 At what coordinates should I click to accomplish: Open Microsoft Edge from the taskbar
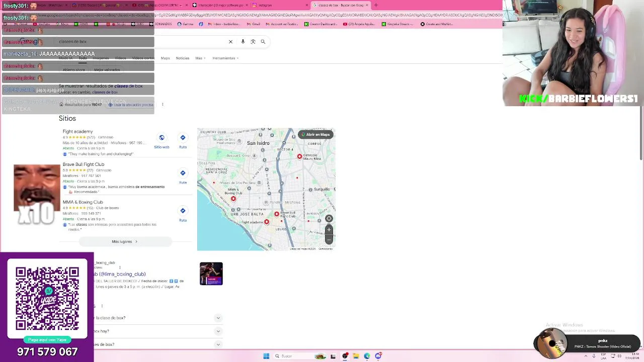[x=367, y=356]
